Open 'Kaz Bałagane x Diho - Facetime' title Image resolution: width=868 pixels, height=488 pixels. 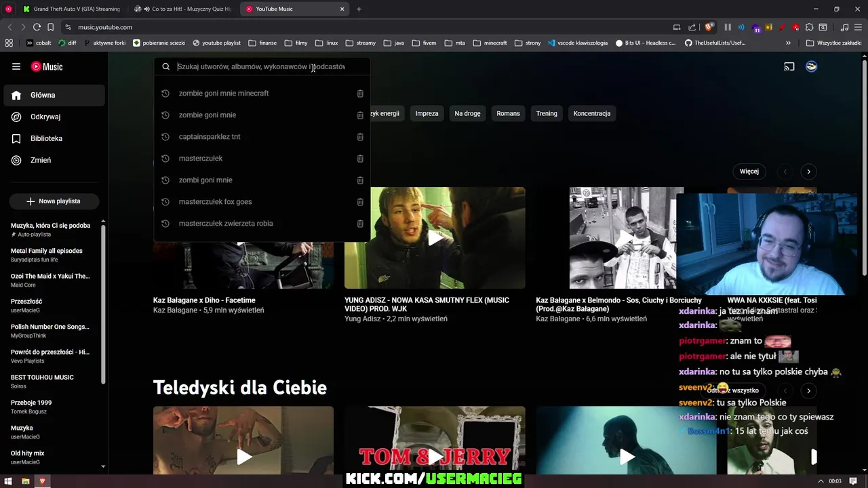204,300
